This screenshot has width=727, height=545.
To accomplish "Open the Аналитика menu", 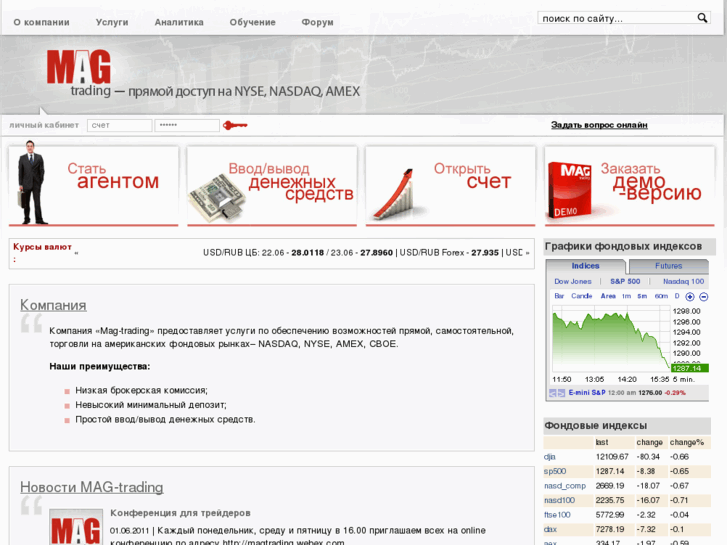I will pos(179,22).
